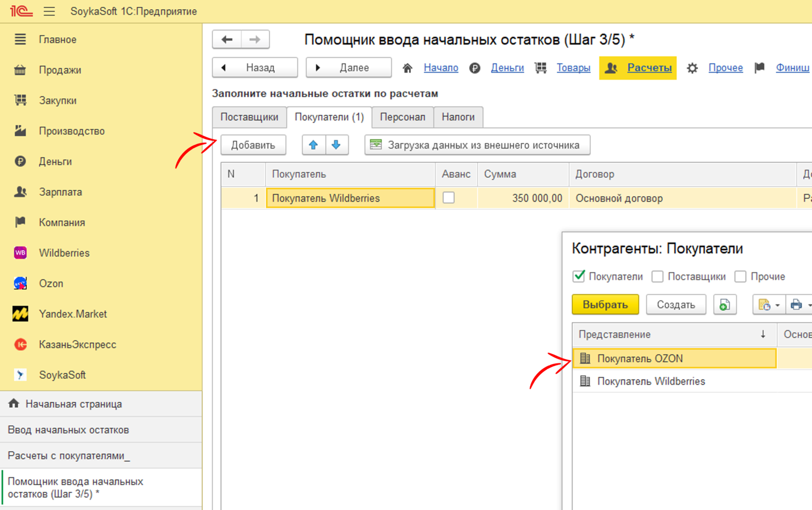Click the Деньги ruble coin icon
This screenshot has height=510, width=812.
(20, 161)
